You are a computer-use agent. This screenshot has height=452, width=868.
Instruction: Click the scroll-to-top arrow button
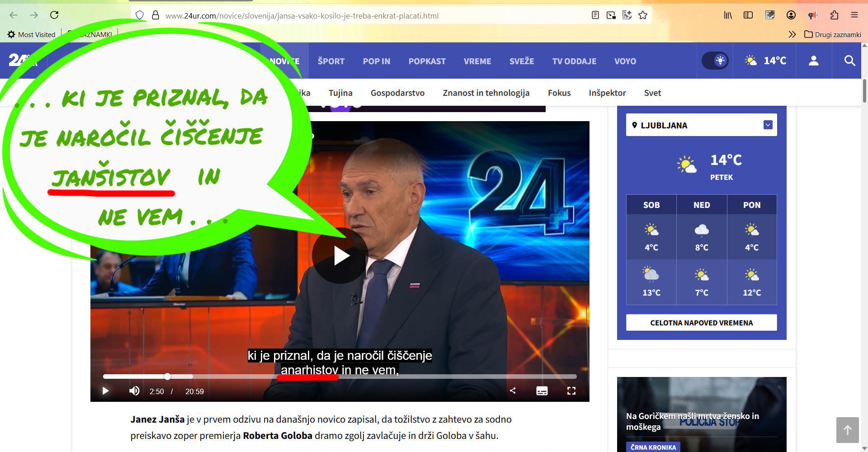pyautogui.click(x=847, y=430)
